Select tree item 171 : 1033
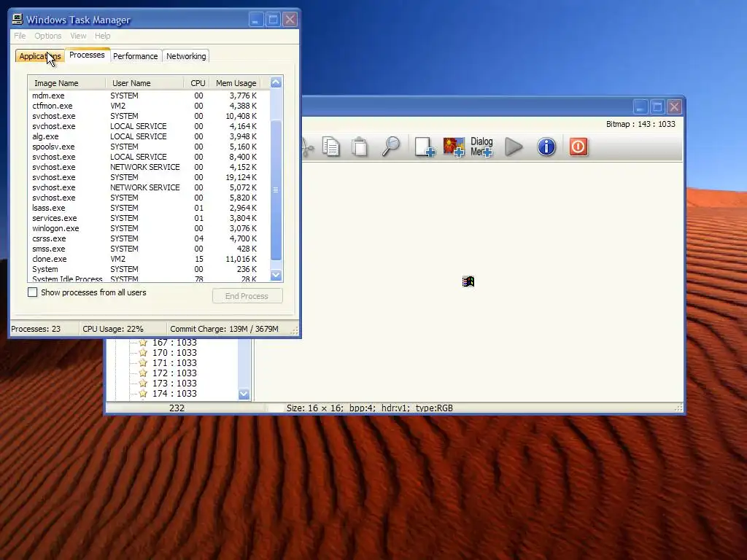 [174, 363]
